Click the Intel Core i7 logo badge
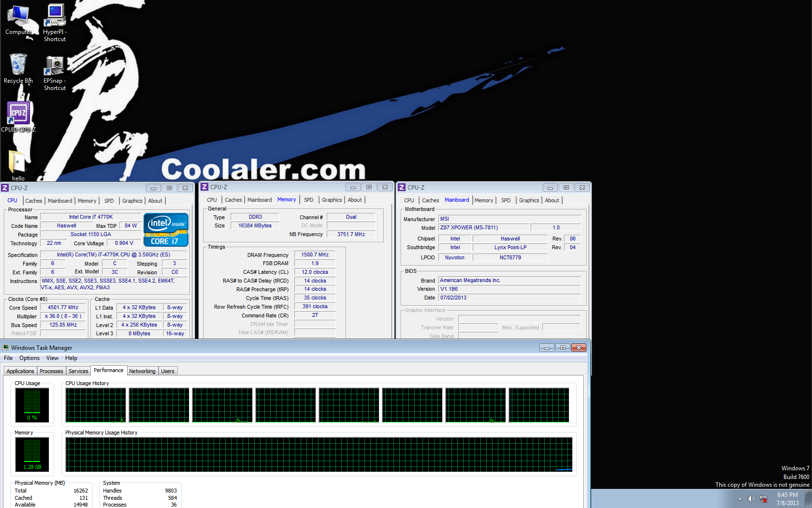 tap(166, 230)
